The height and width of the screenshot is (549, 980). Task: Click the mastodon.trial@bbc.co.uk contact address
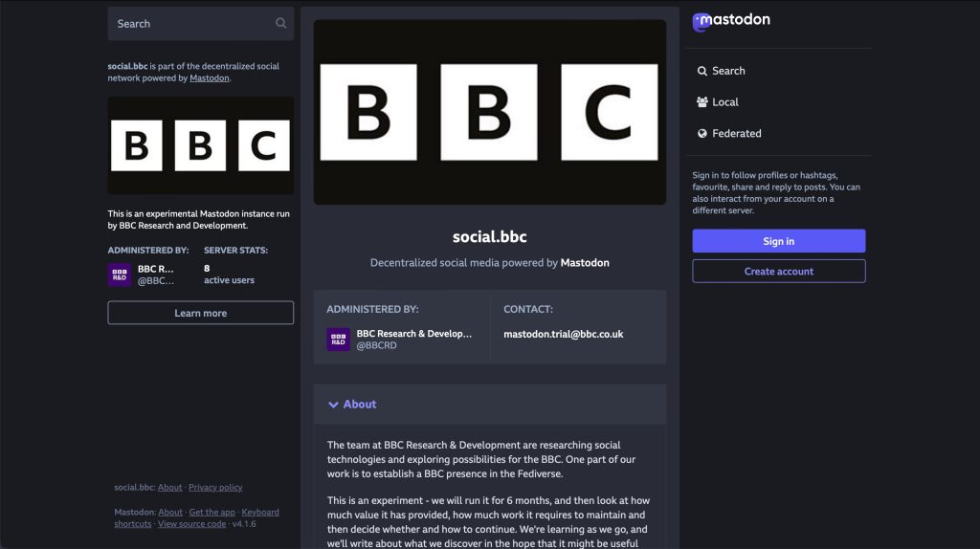click(x=563, y=334)
